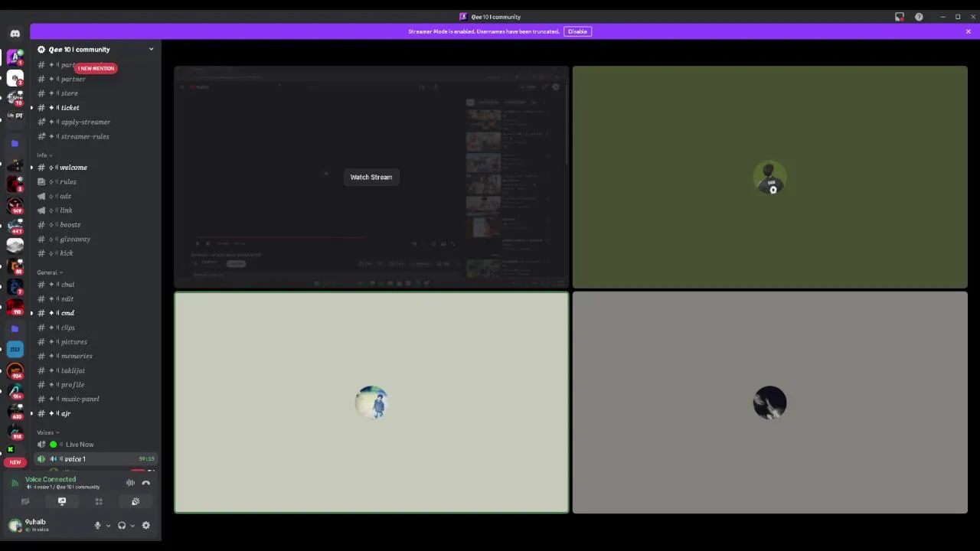Image resolution: width=980 pixels, height=551 pixels.
Task: Open the server folder above ZEEX icon
Action: [15, 328]
